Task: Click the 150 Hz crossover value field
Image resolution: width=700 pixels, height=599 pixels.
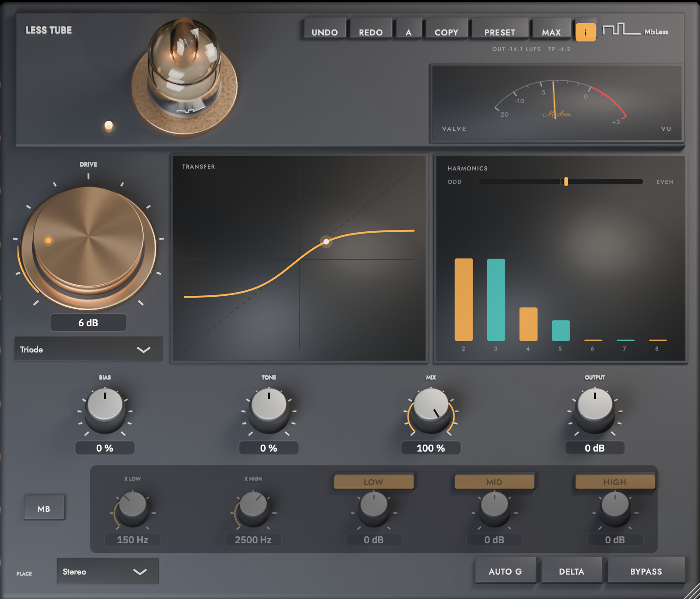Action: coord(133,540)
